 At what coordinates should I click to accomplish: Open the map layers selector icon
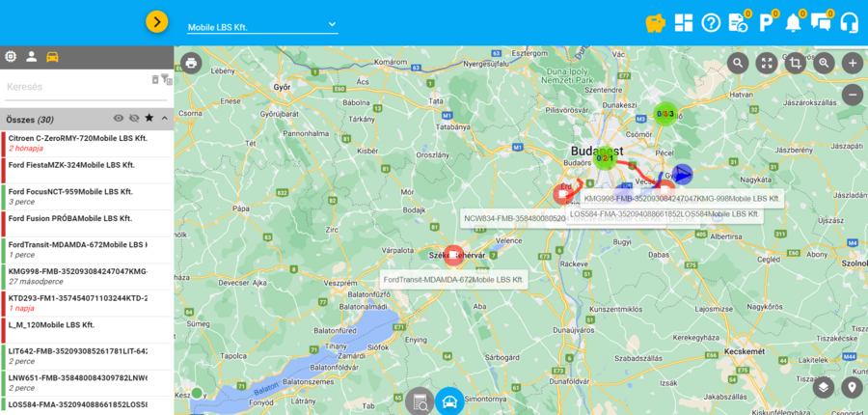point(823,388)
